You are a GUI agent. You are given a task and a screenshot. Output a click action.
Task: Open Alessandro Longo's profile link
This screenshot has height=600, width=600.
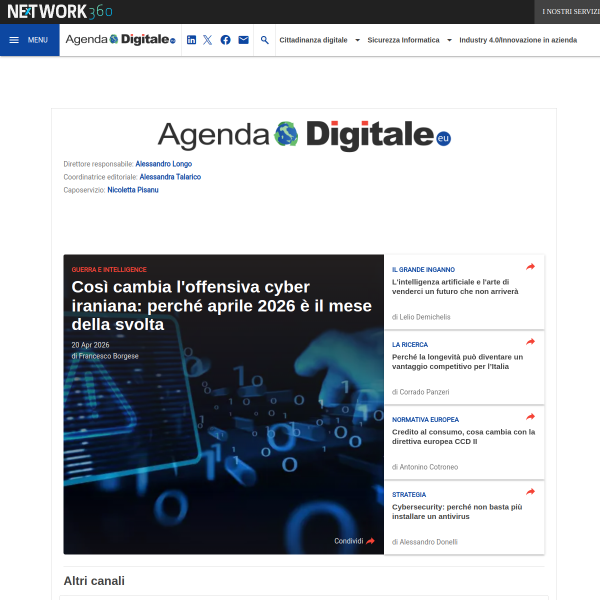click(164, 164)
